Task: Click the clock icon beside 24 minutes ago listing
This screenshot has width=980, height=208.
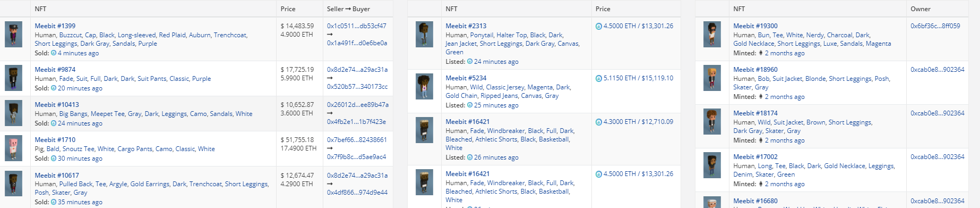Action: 470,62
